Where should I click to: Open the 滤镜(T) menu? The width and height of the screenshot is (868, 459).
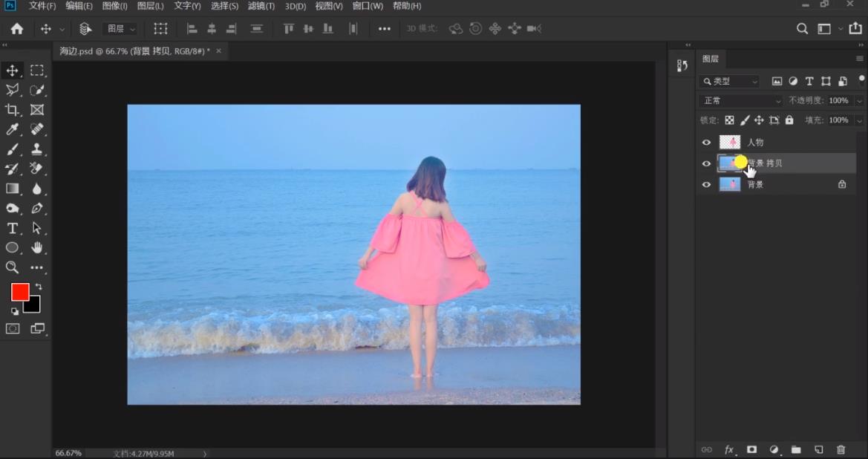point(261,6)
